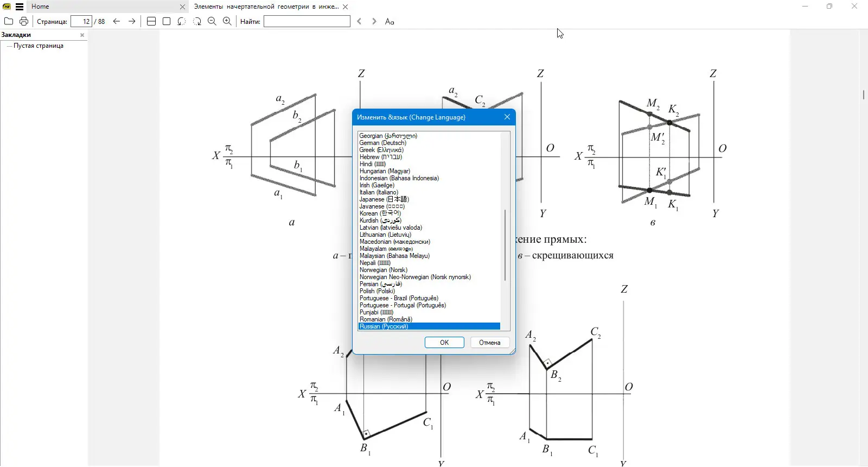Click the Отмена cancel button
Image resolution: width=868 pixels, height=467 pixels.
[x=490, y=342]
